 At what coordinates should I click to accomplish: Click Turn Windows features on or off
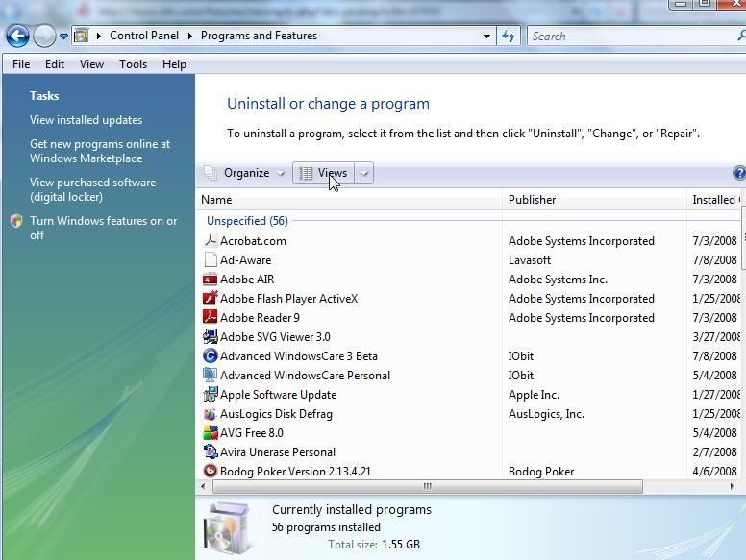tap(103, 228)
